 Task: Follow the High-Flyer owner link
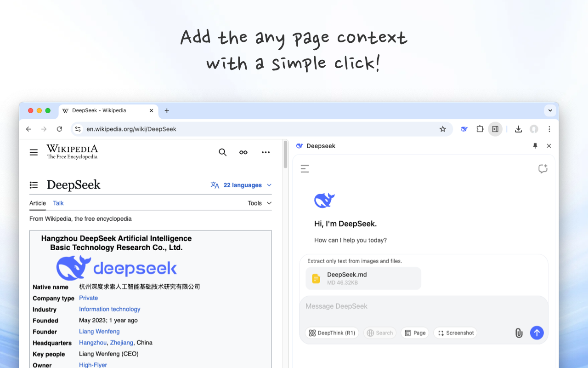[x=93, y=365]
